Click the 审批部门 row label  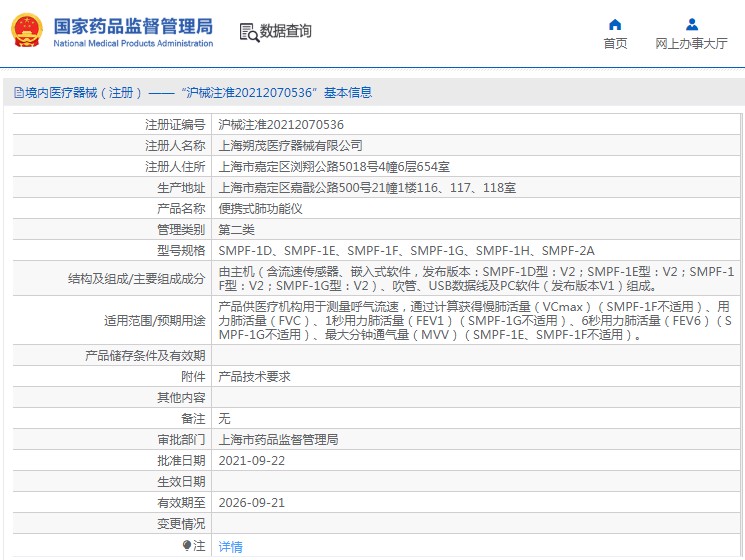click(x=181, y=439)
